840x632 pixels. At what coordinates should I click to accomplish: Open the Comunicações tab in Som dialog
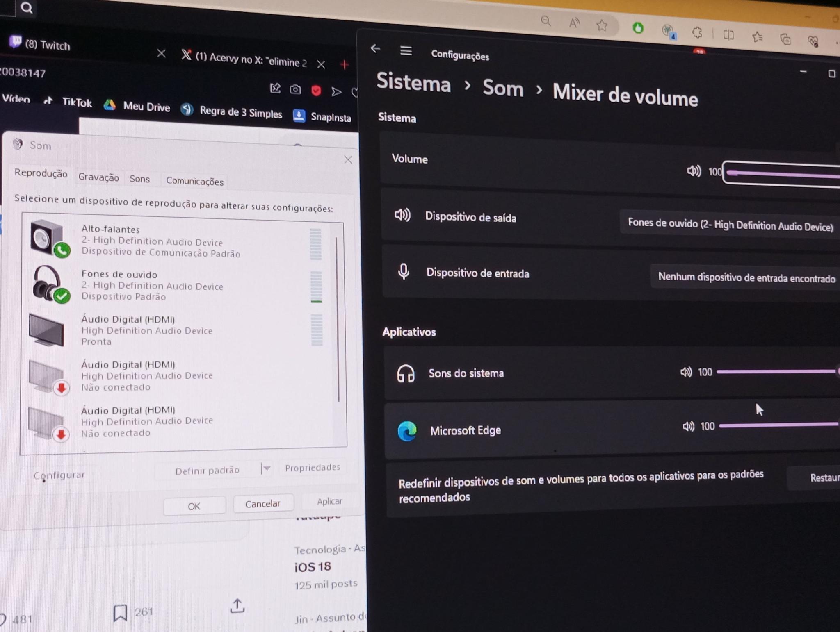195,181
